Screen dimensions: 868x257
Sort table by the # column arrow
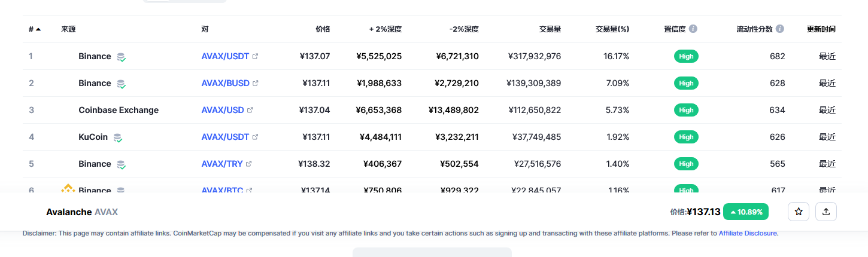click(x=38, y=29)
